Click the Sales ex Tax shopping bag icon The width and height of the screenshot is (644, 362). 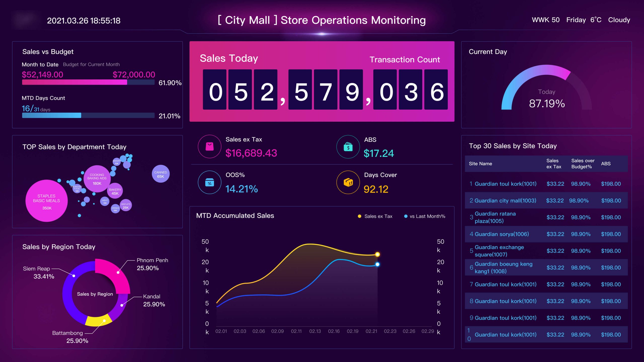click(x=210, y=147)
